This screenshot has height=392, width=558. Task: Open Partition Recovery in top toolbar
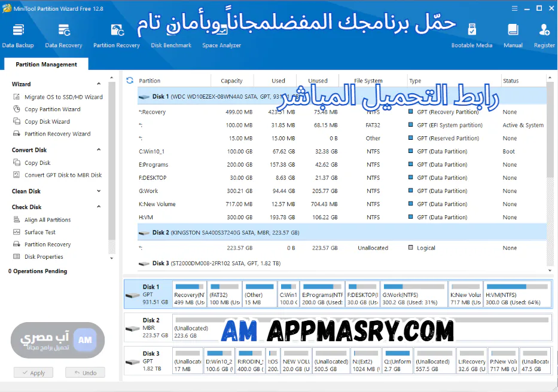117,36
